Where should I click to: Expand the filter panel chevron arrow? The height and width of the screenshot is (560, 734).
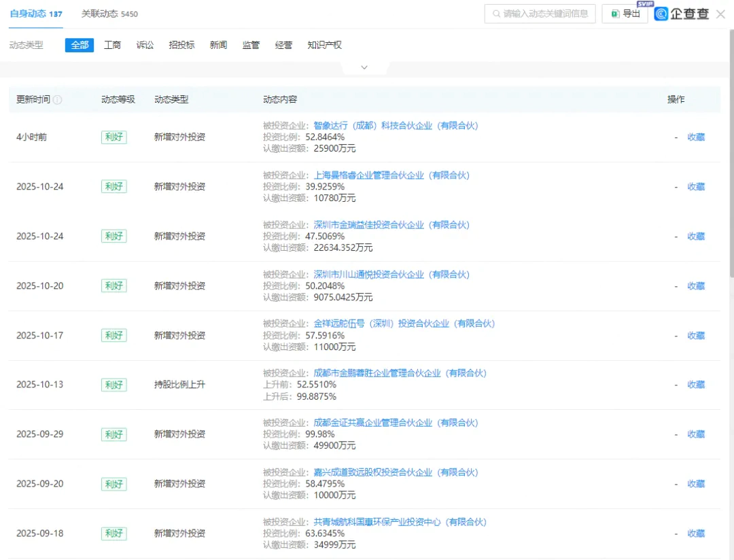tap(364, 67)
